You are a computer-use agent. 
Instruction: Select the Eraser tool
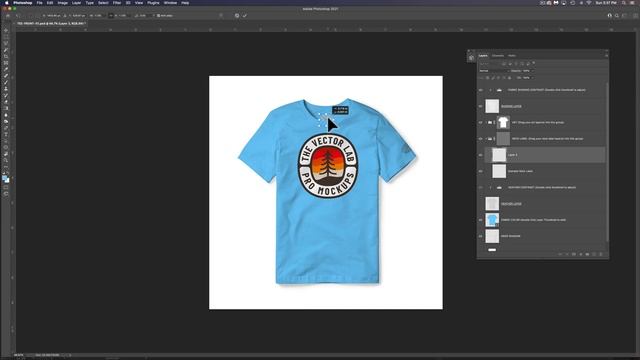click(6, 102)
